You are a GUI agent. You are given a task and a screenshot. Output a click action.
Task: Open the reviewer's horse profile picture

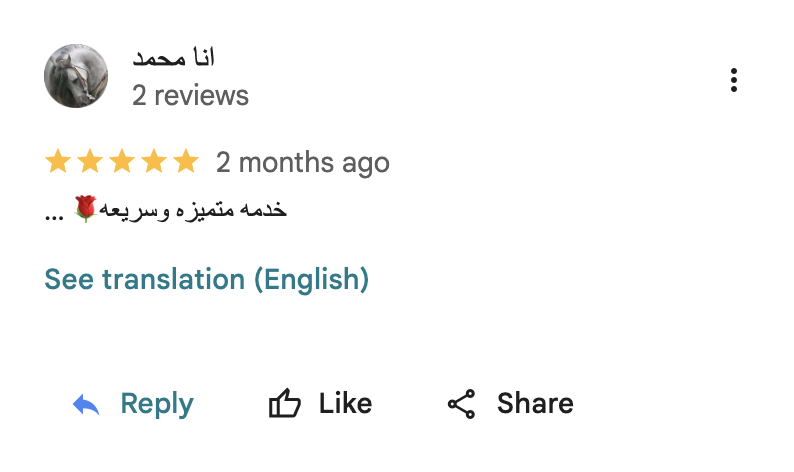click(77, 76)
